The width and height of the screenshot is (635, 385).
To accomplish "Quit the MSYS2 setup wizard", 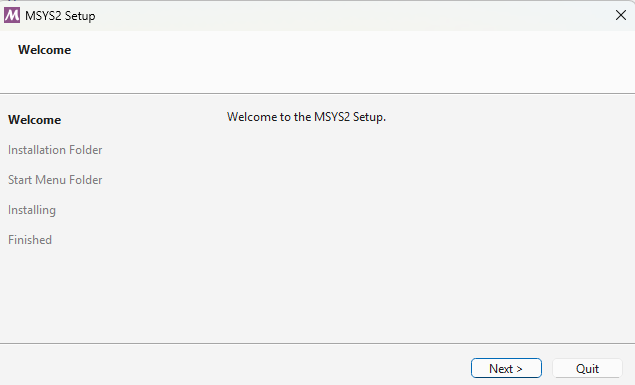I will tap(587, 368).
